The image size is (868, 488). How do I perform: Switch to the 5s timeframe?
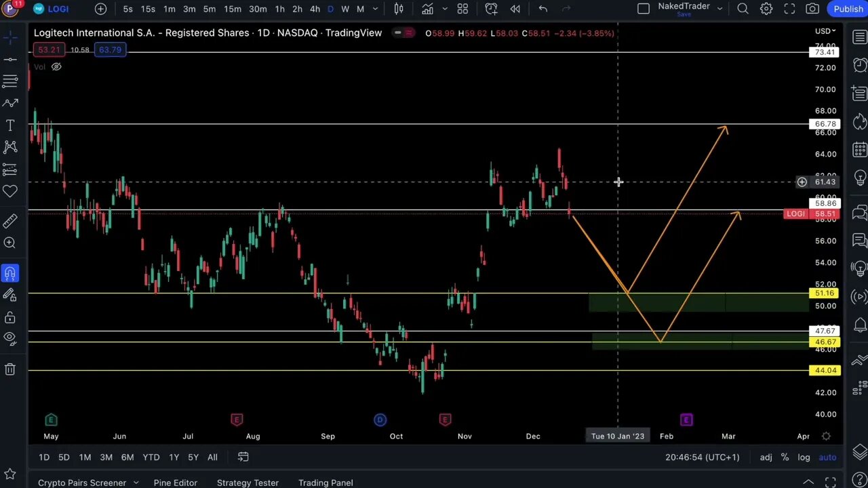127,9
